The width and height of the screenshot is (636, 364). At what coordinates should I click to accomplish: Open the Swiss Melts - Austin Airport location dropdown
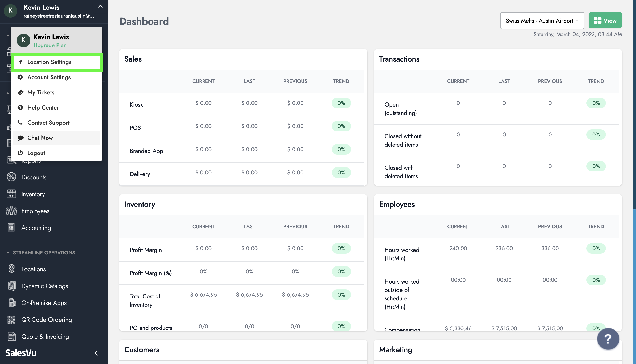(x=542, y=20)
